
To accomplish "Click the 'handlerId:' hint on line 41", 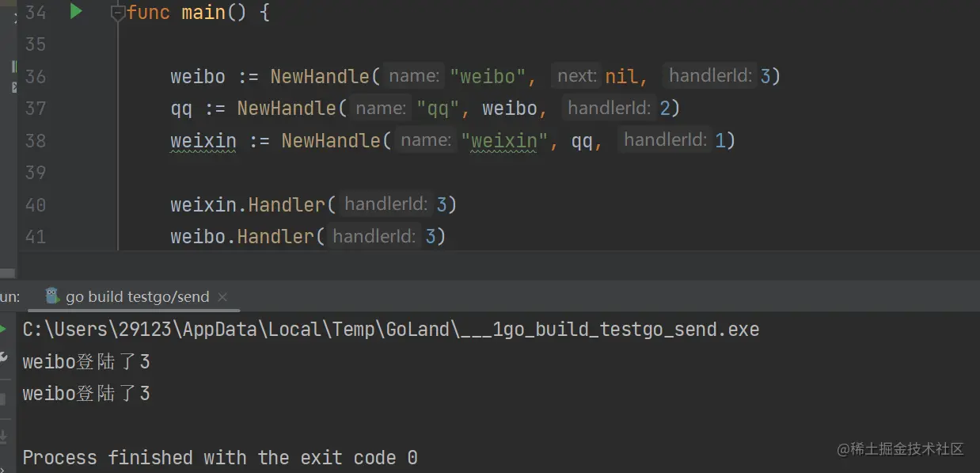I will coord(375,236).
